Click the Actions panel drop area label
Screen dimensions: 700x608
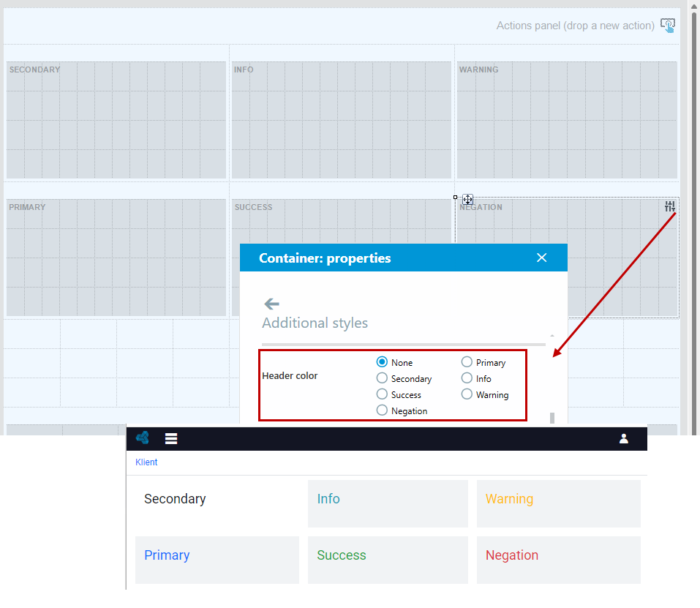click(576, 26)
